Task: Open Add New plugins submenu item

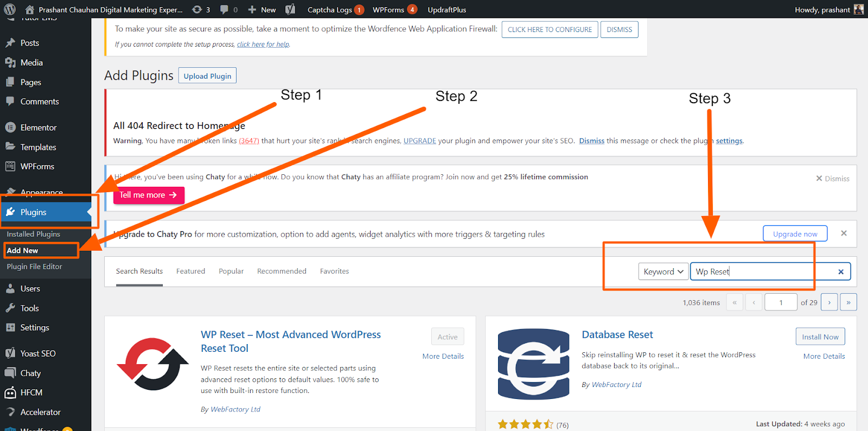Action: click(x=23, y=250)
